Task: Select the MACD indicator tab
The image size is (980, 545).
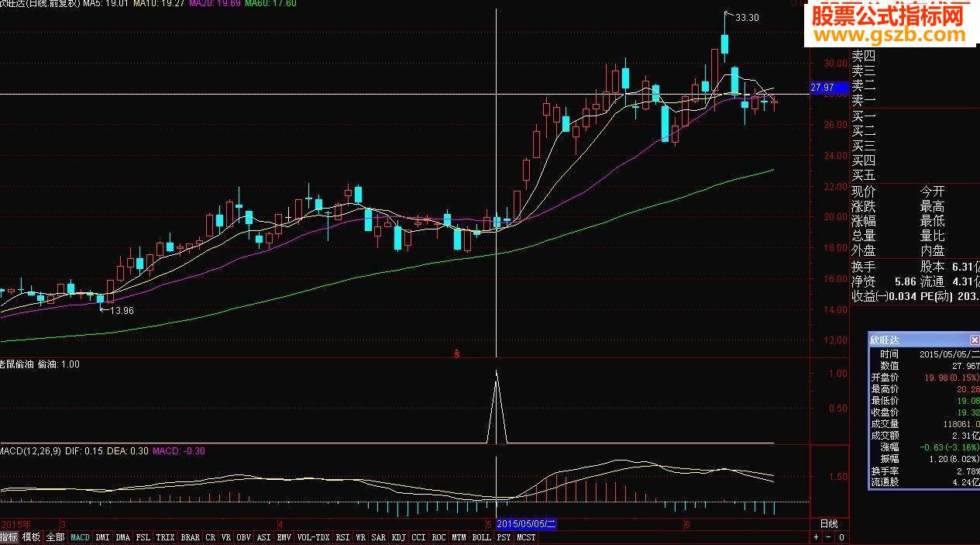Action: [x=80, y=537]
